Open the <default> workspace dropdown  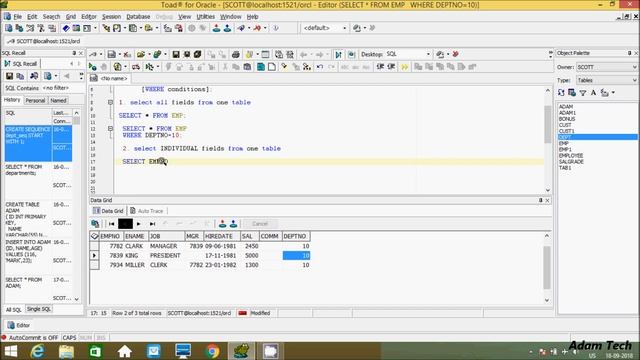pos(344,28)
